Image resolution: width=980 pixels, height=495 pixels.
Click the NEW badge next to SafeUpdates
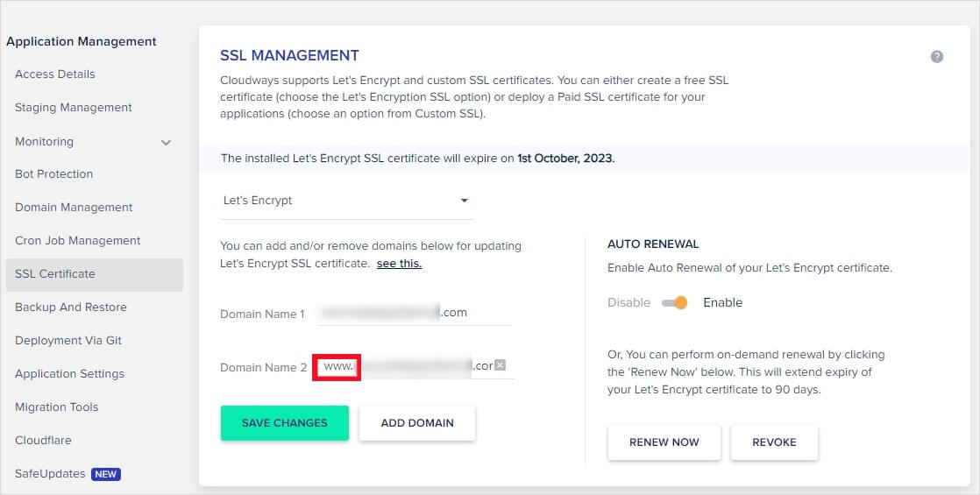pos(105,474)
